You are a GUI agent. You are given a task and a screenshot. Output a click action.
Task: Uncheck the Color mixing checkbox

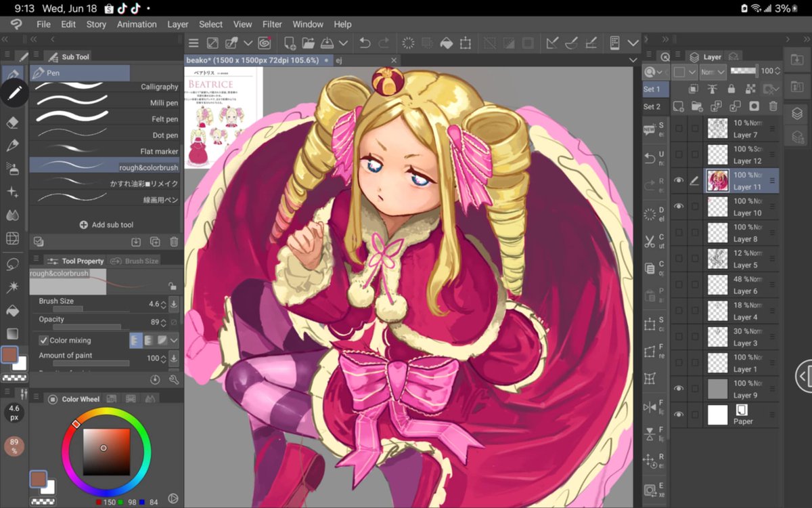[43, 340]
